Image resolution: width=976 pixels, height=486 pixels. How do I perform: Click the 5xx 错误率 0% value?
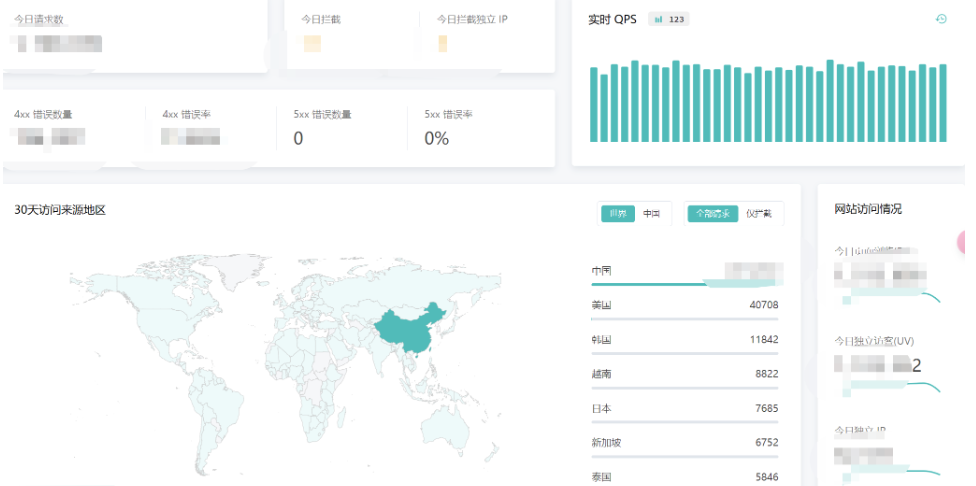(x=436, y=138)
